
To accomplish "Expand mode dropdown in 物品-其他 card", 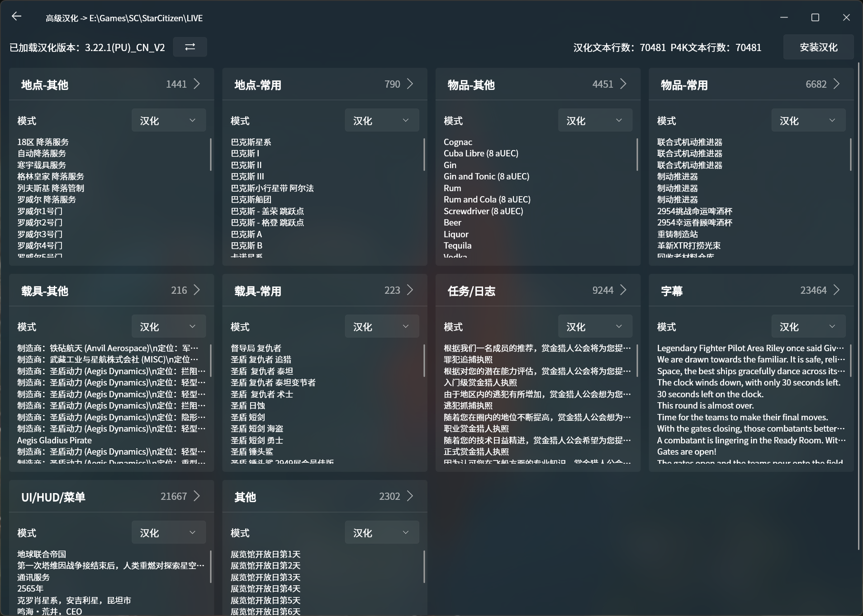I will [595, 120].
